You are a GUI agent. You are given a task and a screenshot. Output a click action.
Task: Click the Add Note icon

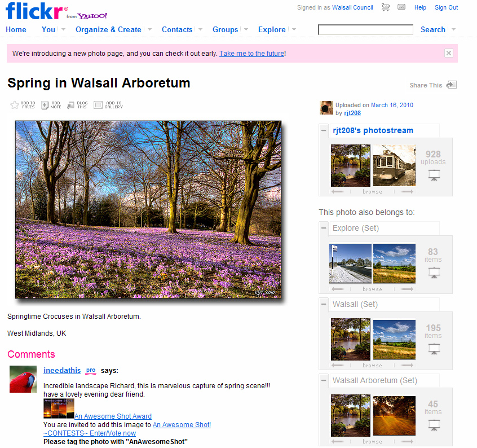(x=45, y=105)
